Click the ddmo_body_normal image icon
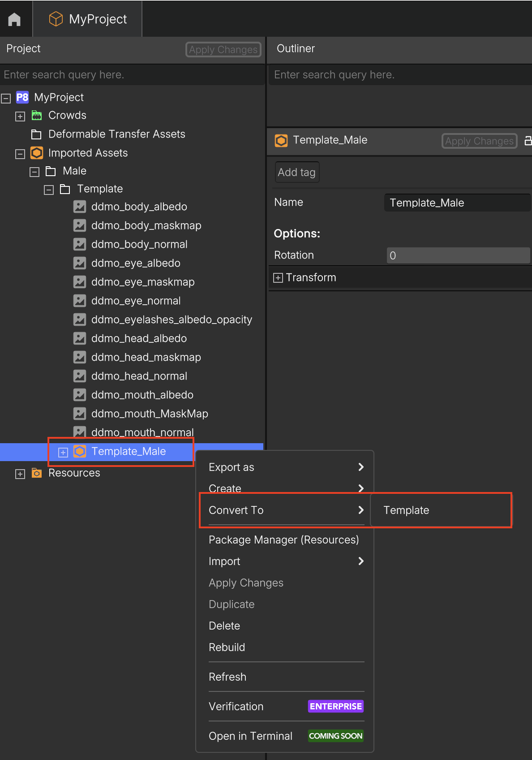Image resolution: width=532 pixels, height=760 pixels. (80, 244)
